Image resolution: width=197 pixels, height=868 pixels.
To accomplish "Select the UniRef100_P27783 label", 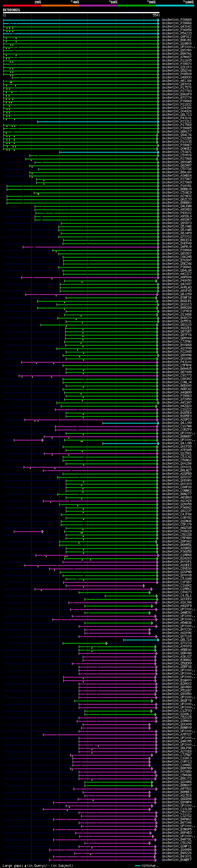I will pyautogui.click(x=177, y=91).
